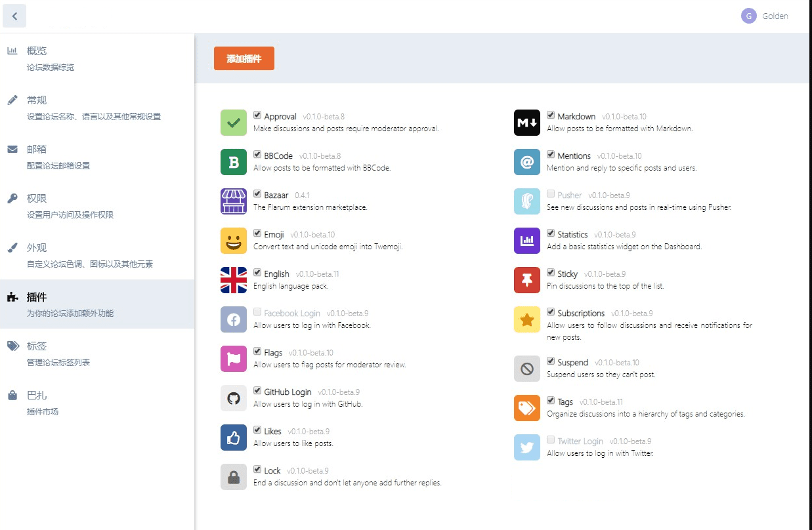Click the BBCode extension icon

234,162
